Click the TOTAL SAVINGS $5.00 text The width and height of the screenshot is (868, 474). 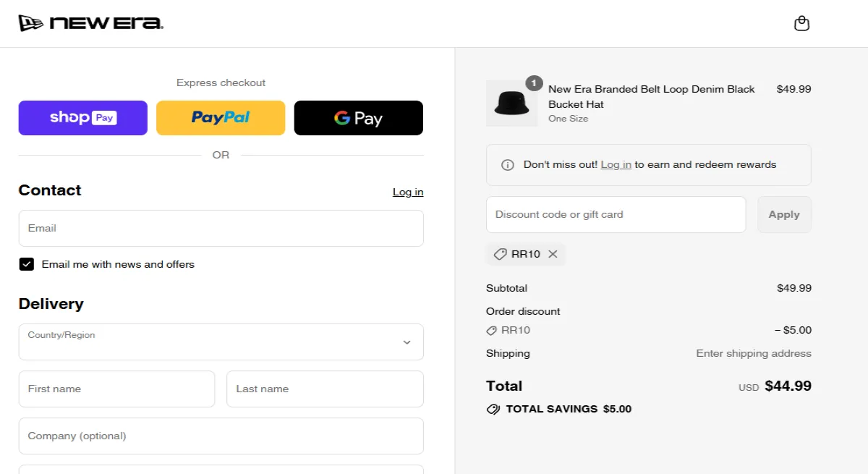tap(569, 409)
